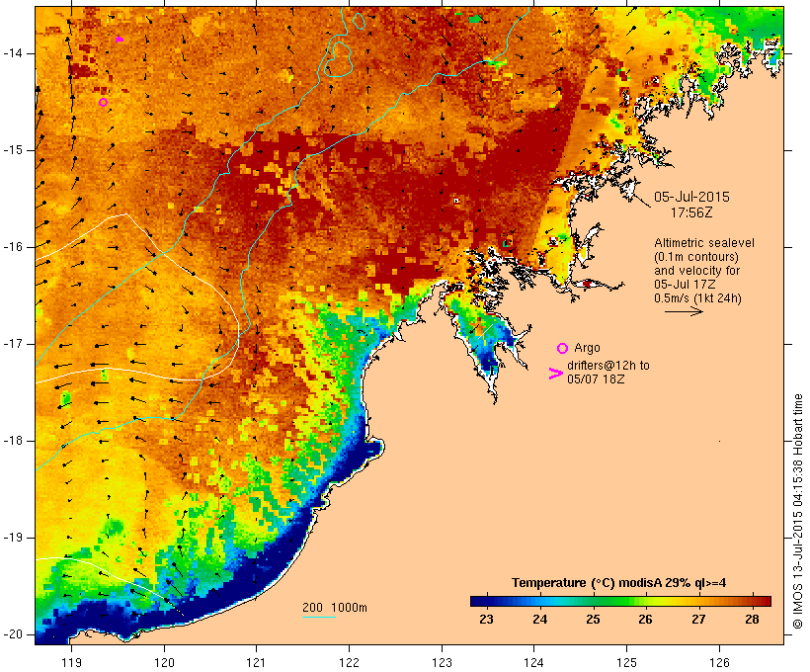Click the '200 1000m' depth contour label
The height and width of the screenshot is (672, 810).
[x=335, y=608]
